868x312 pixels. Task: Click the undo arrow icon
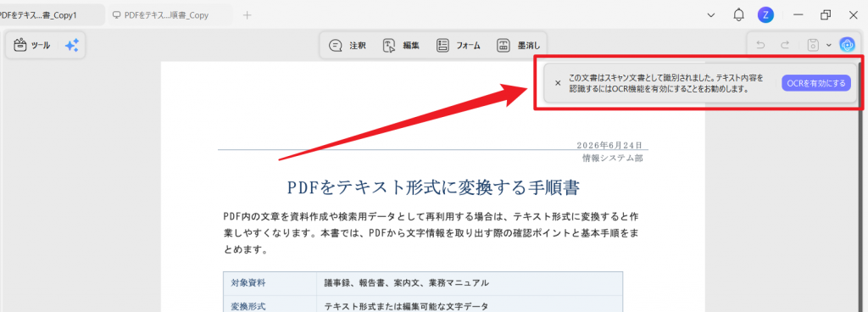[x=760, y=46]
